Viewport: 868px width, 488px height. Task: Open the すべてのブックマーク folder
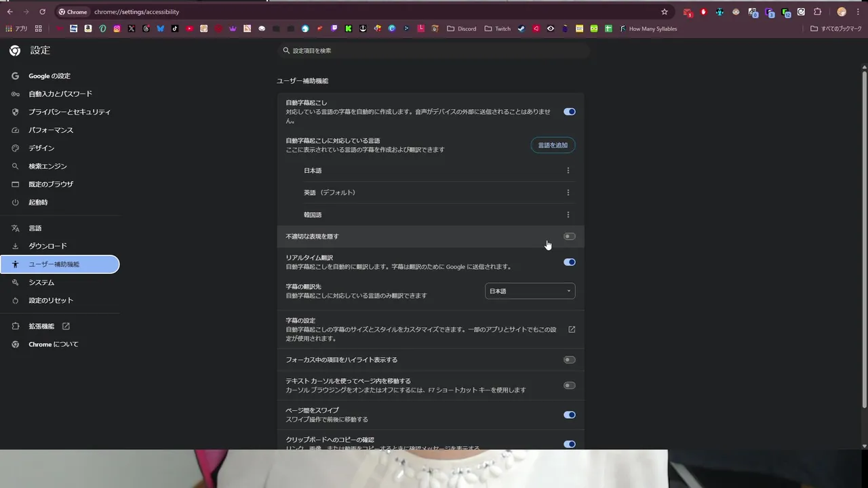[x=835, y=28]
